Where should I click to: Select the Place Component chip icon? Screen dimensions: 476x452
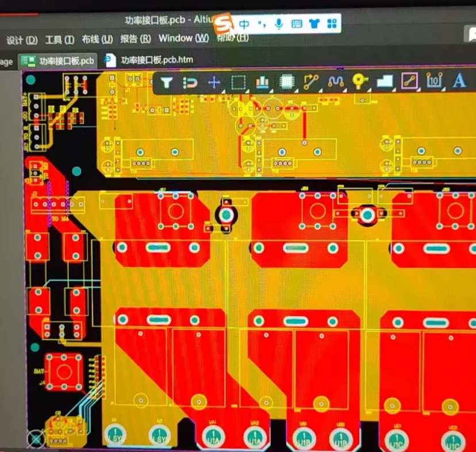tap(286, 82)
